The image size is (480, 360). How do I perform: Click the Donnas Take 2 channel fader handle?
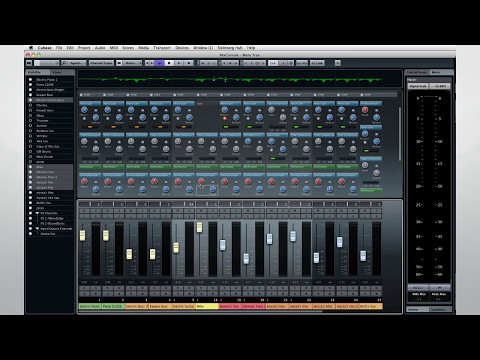pos(246,259)
